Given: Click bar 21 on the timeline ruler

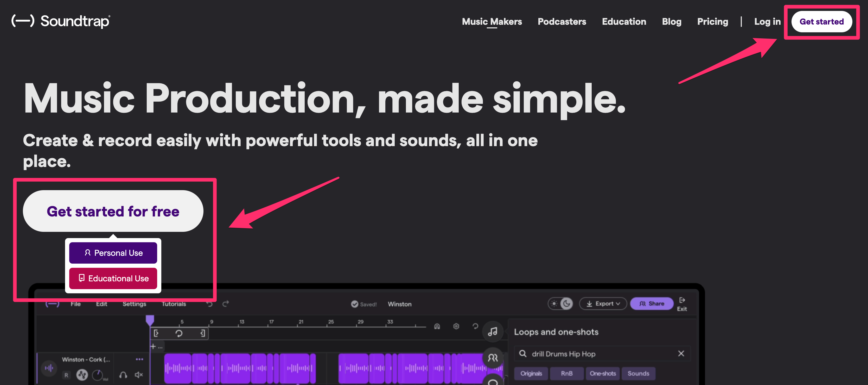Looking at the screenshot, I should 301,322.
